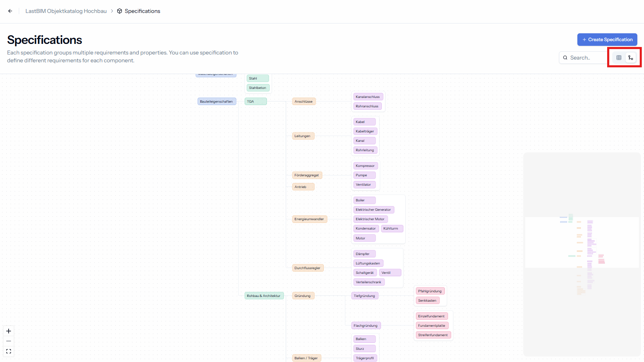Open the Specifications breadcrumb
This screenshot has width=644, height=362.
[x=139, y=11]
